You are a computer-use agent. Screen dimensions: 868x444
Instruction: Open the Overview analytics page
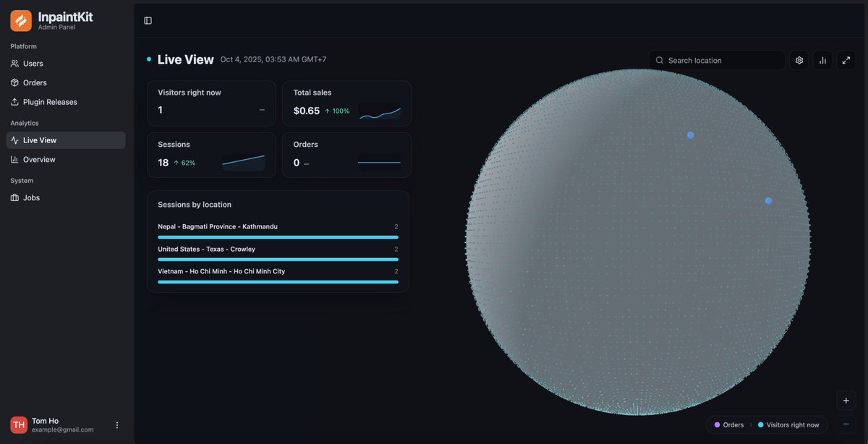click(x=66, y=159)
